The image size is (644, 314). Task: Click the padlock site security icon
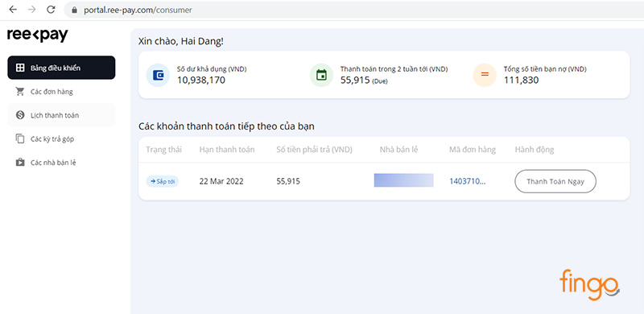tap(74, 10)
